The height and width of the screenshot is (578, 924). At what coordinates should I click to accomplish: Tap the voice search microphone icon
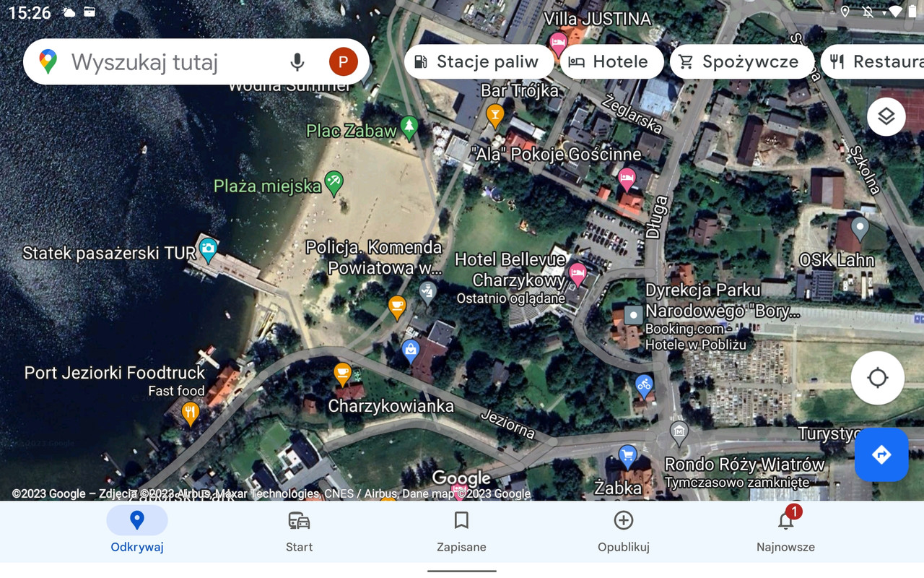pyautogui.click(x=297, y=62)
